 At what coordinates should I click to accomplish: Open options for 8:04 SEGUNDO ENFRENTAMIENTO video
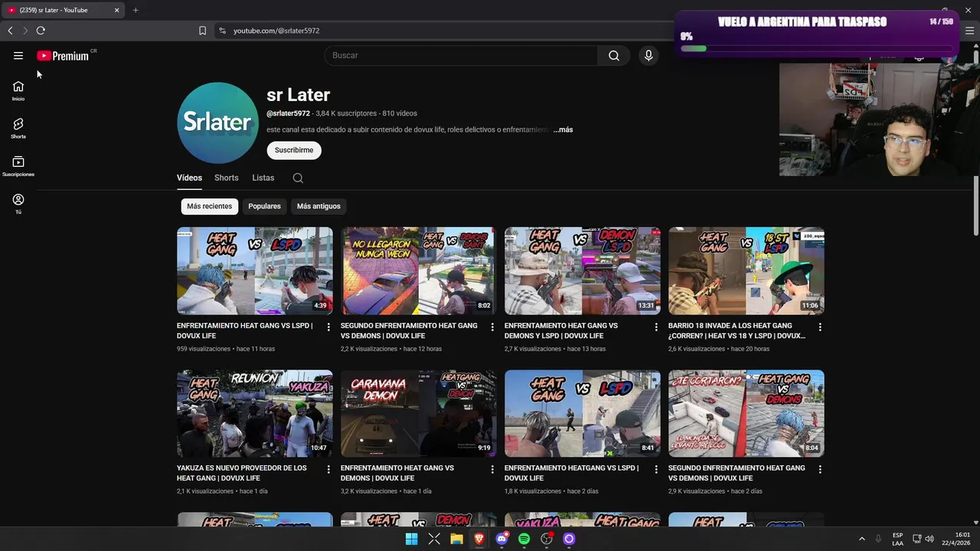(820, 469)
